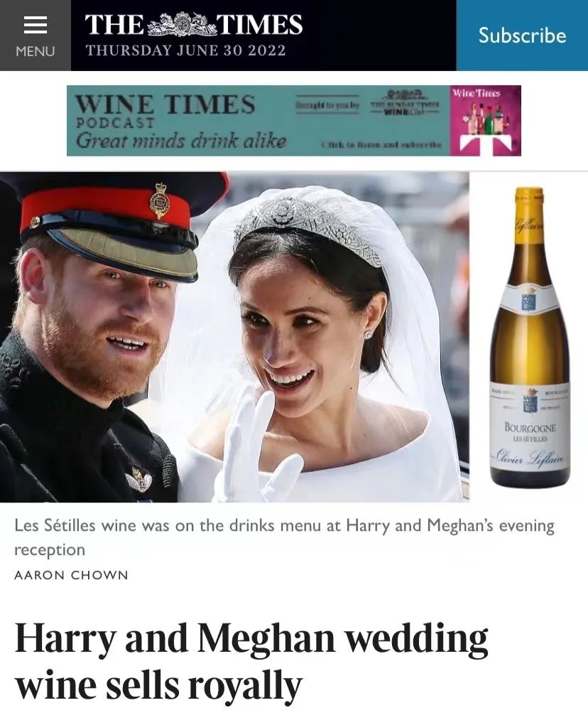Enlarge the wedding photo of the couple
The height and width of the screenshot is (715, 588).
(x=234, y=336)
